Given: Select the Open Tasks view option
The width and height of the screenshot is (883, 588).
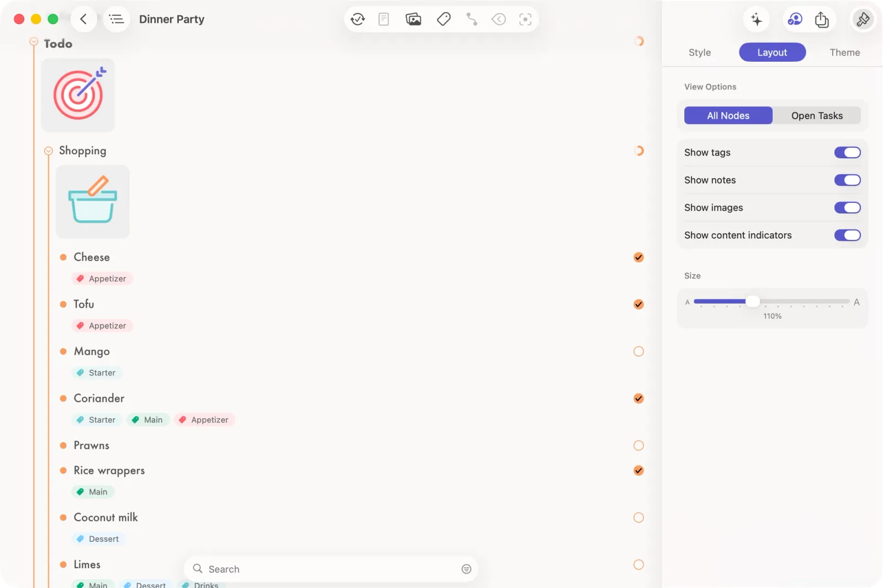Looking at the screenshot, I should 817,116.
